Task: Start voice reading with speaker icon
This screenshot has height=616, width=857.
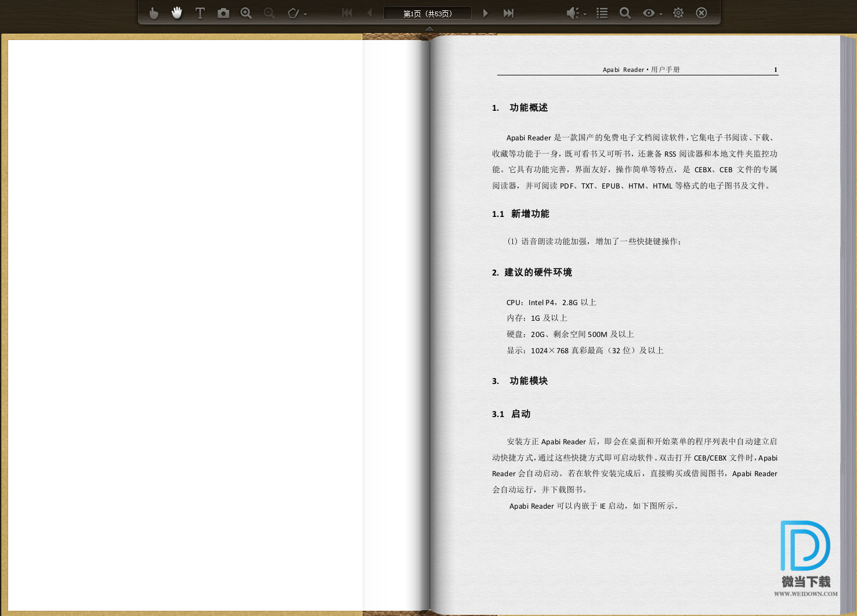Action: pyautogui.click(x=573, y=13)
